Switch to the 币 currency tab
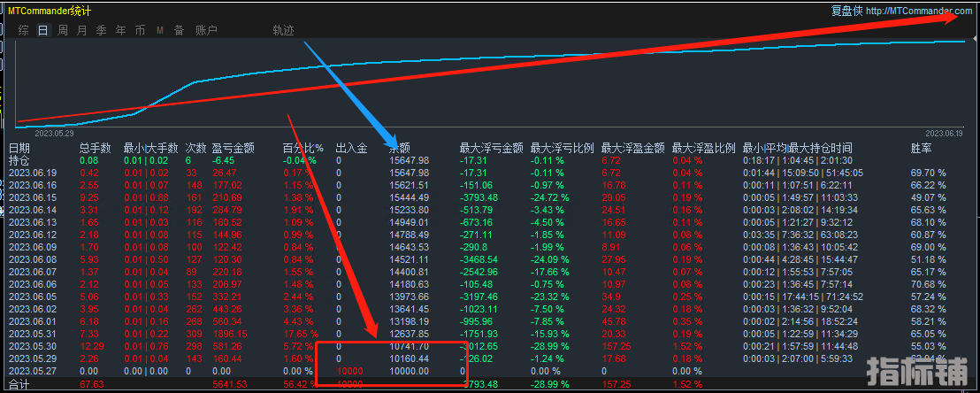The height and width of the screenshot is (393, 980). point(140,30)
